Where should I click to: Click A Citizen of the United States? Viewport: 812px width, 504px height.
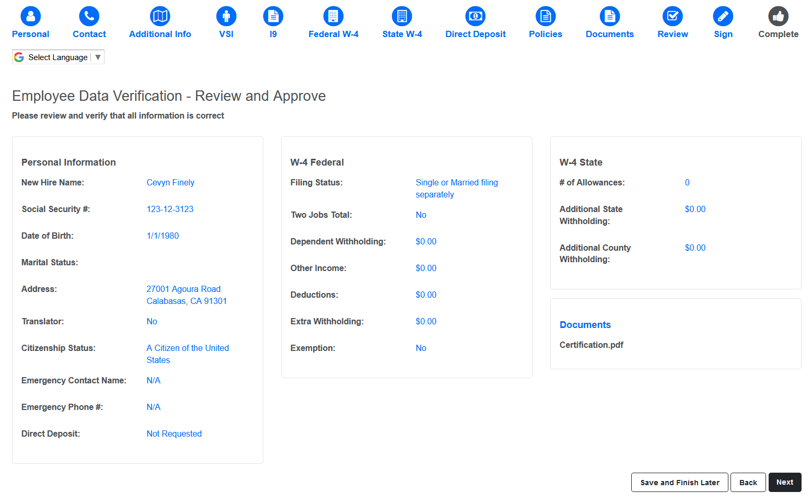(188, 354)
